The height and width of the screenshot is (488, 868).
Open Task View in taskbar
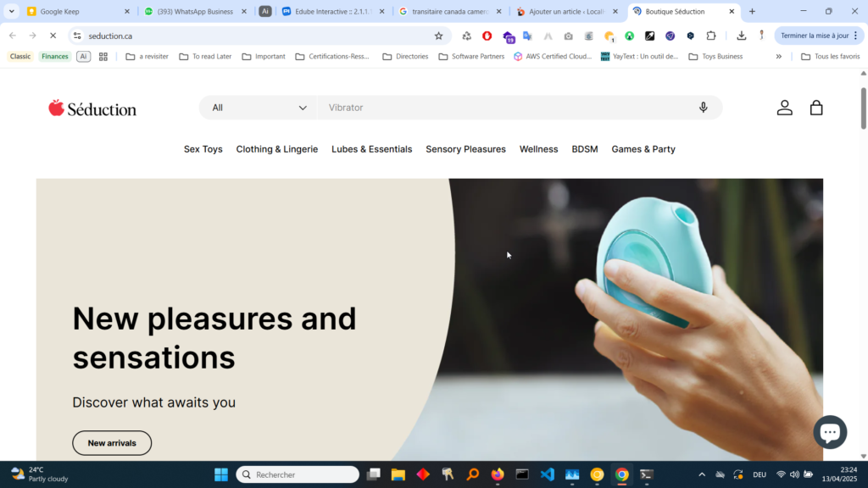(x=374, y=474)
